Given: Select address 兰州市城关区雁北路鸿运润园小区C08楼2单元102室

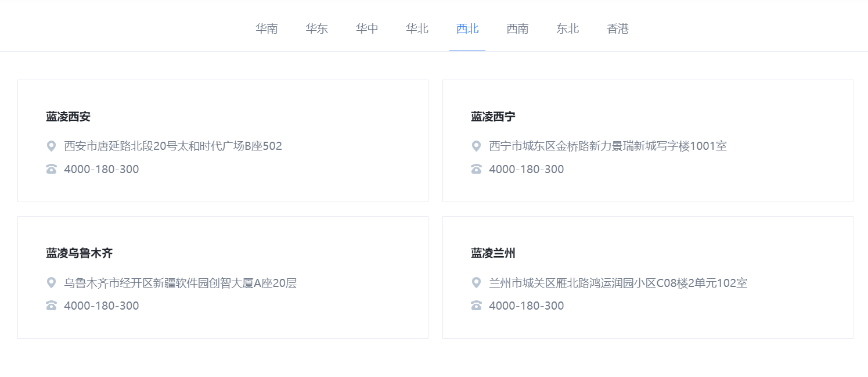Looking at the screenshot, I should (x=618, y=283).
